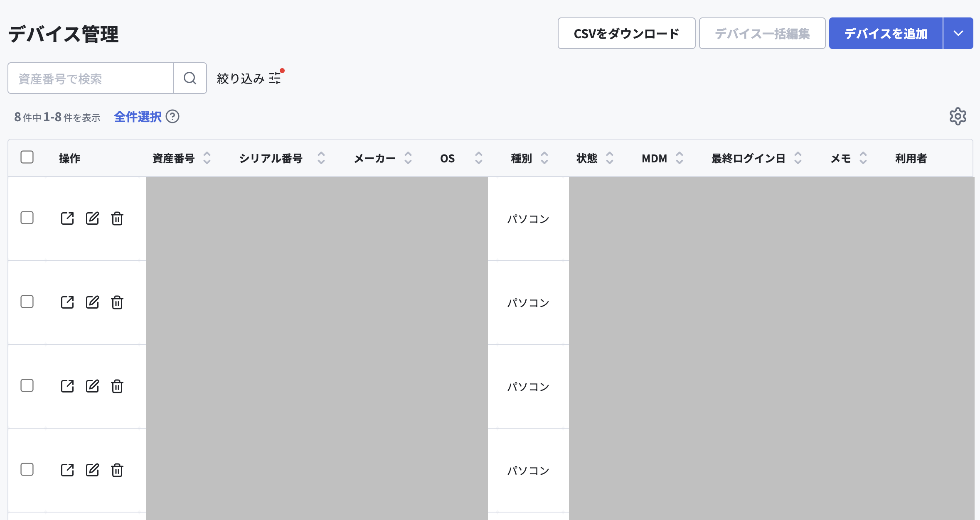Open table column settings gear
The width and height of the screenshot is (980, 520).
[958, 116]
